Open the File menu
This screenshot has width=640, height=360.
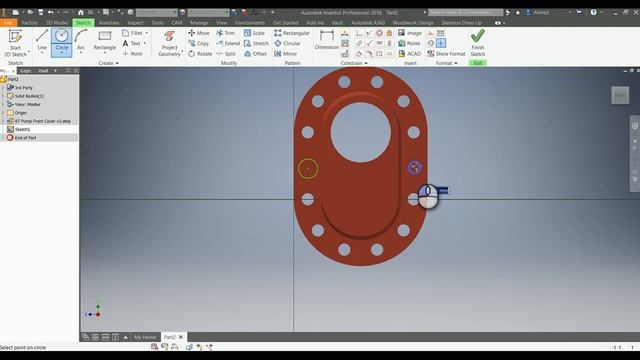pos(9,23)
